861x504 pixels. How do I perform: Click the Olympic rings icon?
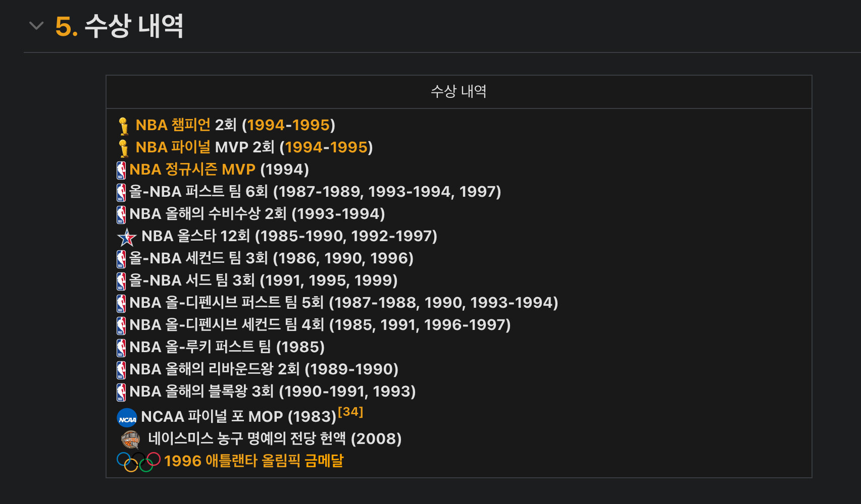click(x=138, y=462)
